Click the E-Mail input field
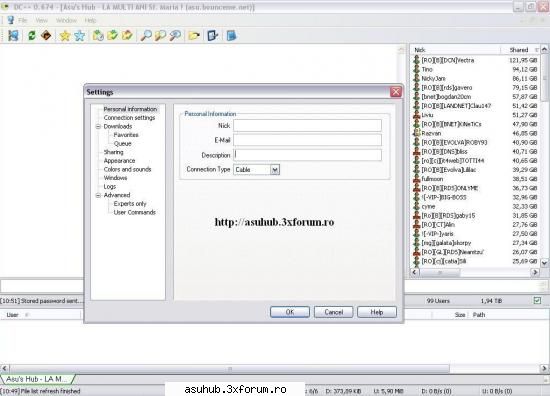 (307, 140)
